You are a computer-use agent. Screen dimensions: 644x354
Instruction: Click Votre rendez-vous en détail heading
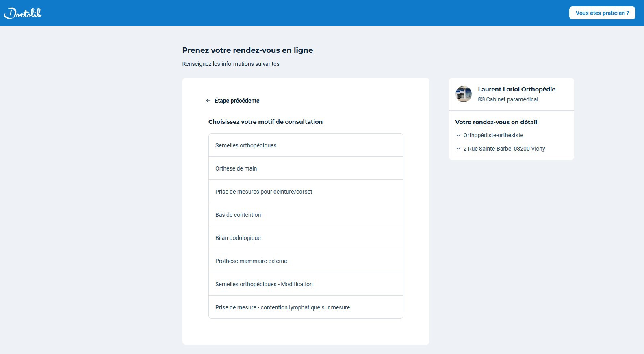pyautogui.click(x=496, y=122)
